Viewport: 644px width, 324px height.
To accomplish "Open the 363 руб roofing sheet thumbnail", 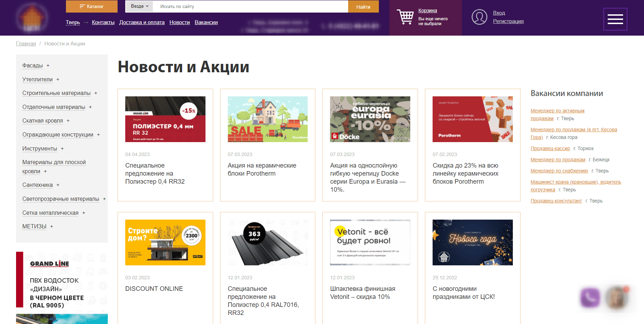I will click(x=268, y=242).
